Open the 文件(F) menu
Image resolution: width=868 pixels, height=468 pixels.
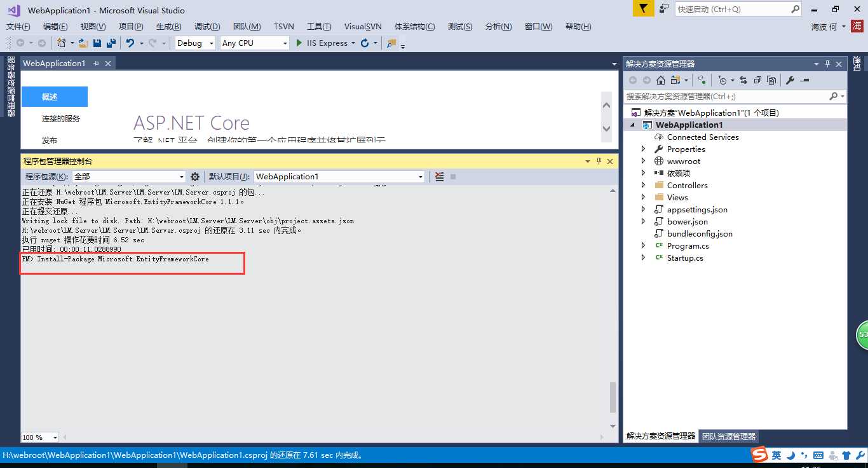pyautogui.click(x=18, y=26)
